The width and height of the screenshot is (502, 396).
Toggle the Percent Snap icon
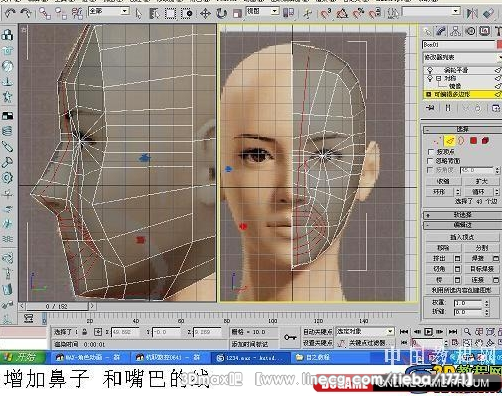(359, 13)
